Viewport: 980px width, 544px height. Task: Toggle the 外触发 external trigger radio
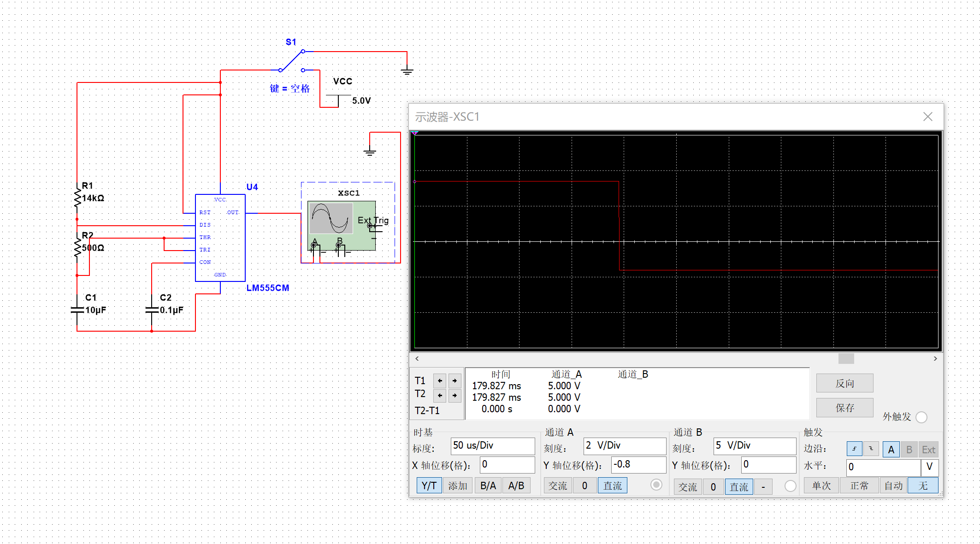(x=921, y=417)
